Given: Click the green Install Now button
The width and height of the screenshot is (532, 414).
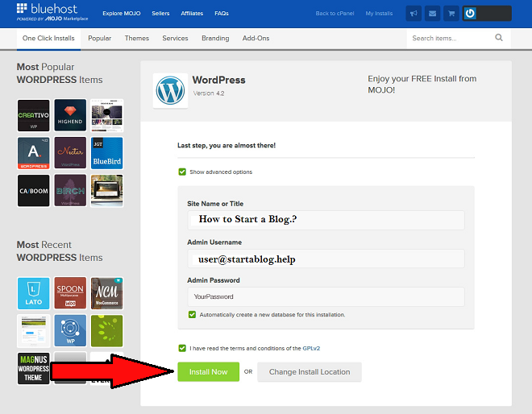Looking at the screenshot, I should [208, 372].
